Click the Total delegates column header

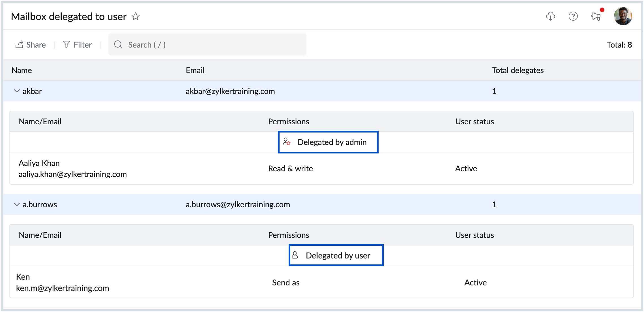point(518,70)
